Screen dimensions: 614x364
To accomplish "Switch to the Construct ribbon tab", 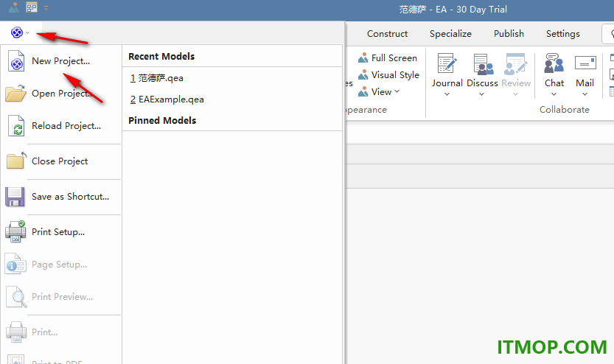I will point(387,34).
